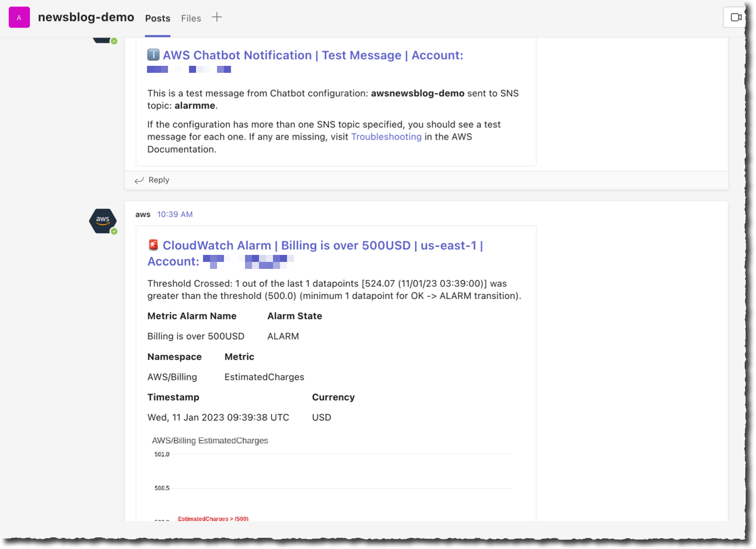Start a video meeting from the channel header
The width and height of the screenshot is (756, 549).
click(736, 17)
